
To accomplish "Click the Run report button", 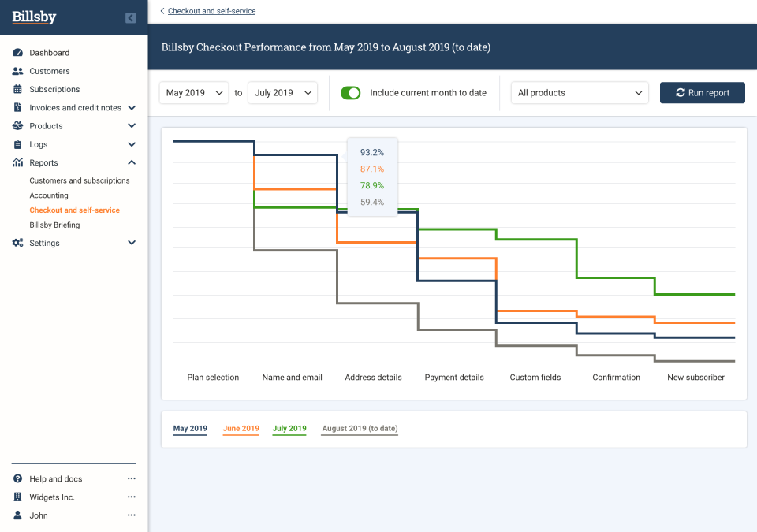I will click(702, 92).
